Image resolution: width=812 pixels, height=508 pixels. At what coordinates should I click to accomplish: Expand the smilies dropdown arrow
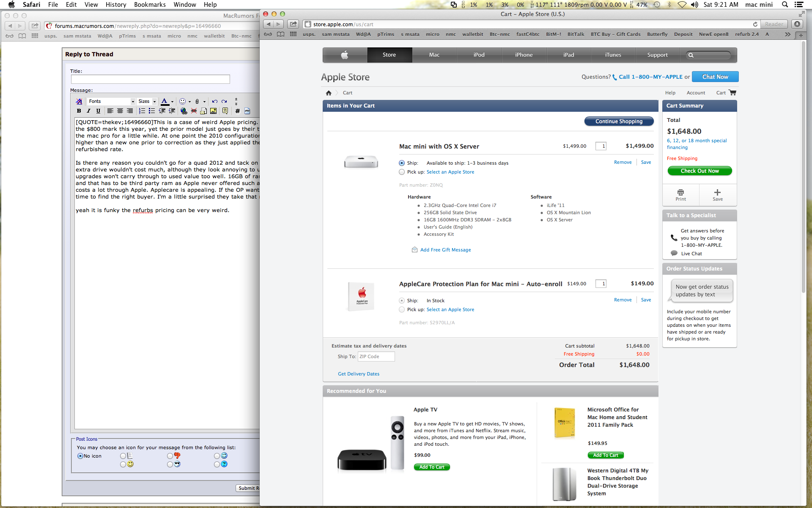[189, 102]
